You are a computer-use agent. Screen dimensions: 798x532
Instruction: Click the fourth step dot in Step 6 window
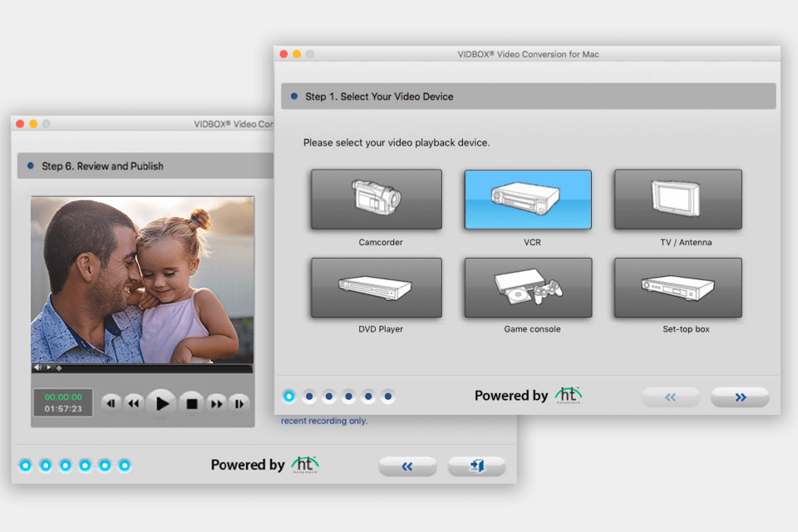(85, 465)
